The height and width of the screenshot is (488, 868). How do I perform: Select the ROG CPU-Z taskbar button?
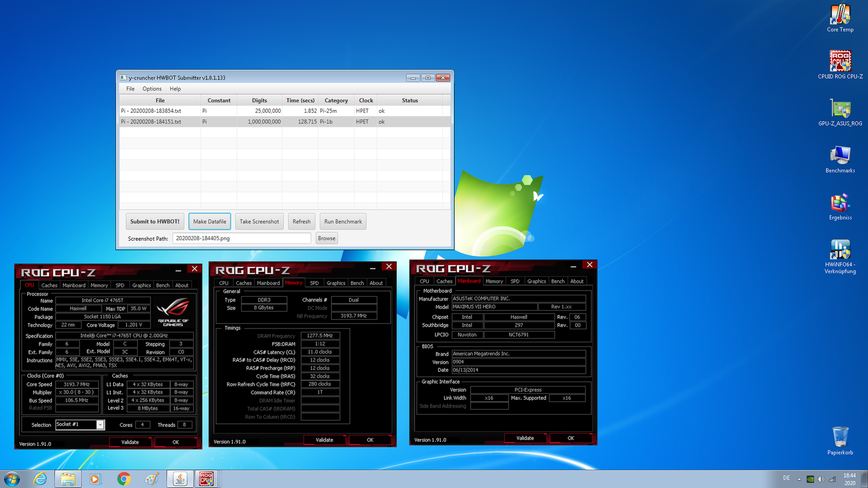click(x=207, y=479)
